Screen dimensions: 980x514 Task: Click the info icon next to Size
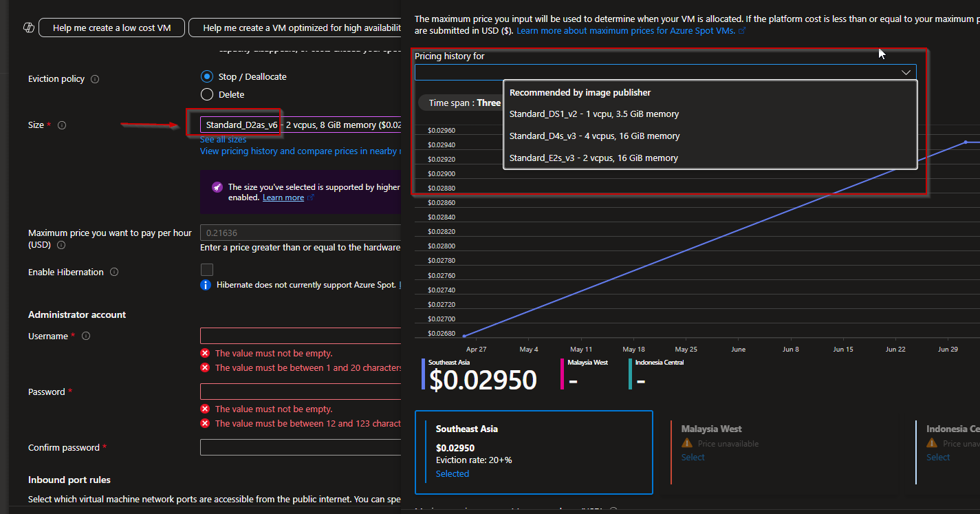click(x=61, y=125)
